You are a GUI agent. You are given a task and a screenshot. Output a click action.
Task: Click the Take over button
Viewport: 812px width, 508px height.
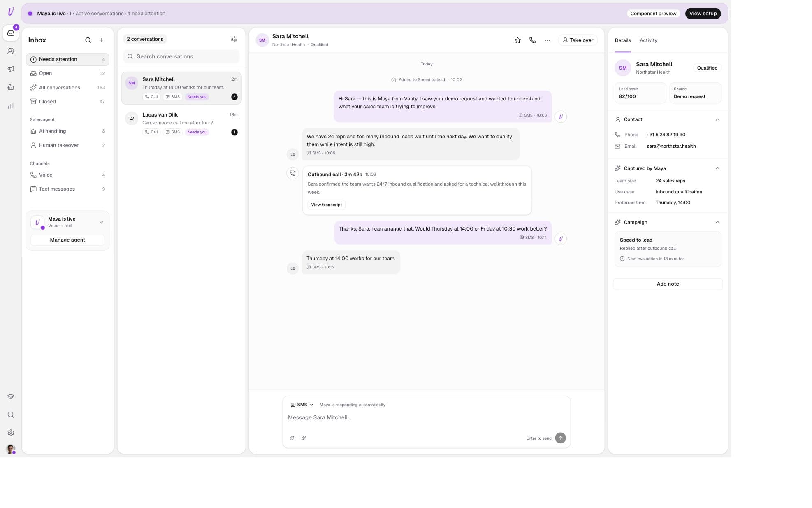578,40
